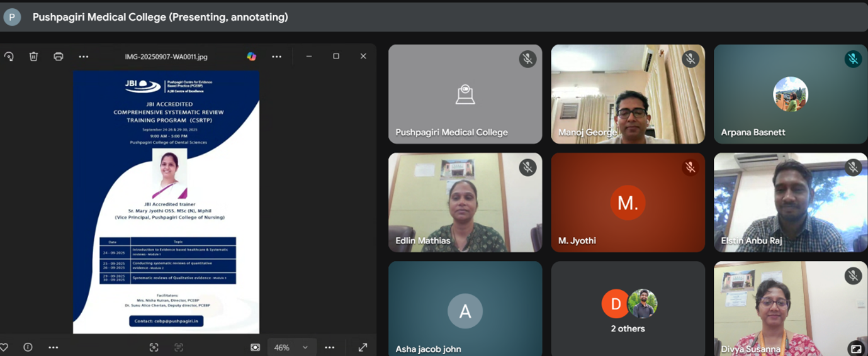The height and width of the screenshot is (356, 868).
Task: Add image to favorites with heart icon
Action: [x=4, y=347]
